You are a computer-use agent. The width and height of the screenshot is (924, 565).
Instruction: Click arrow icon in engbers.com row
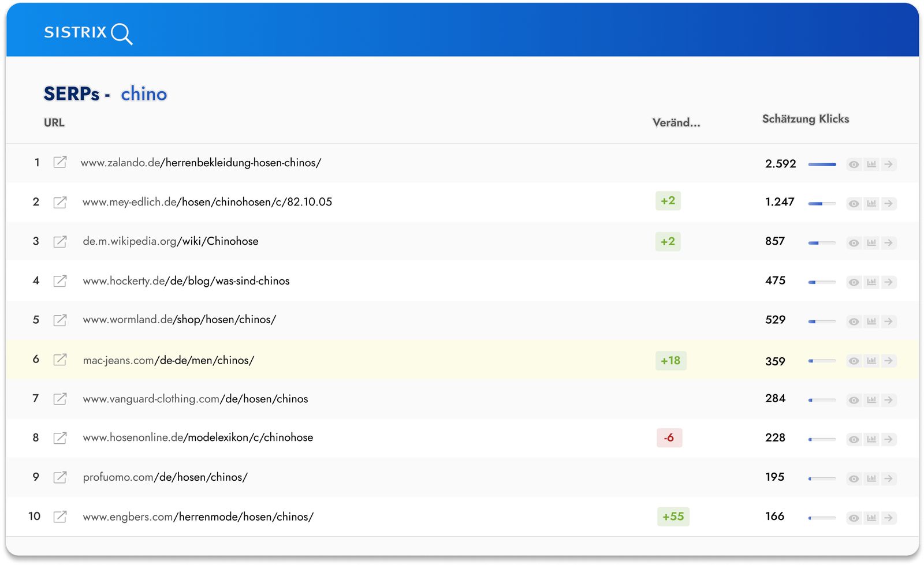tap(889, 518)
